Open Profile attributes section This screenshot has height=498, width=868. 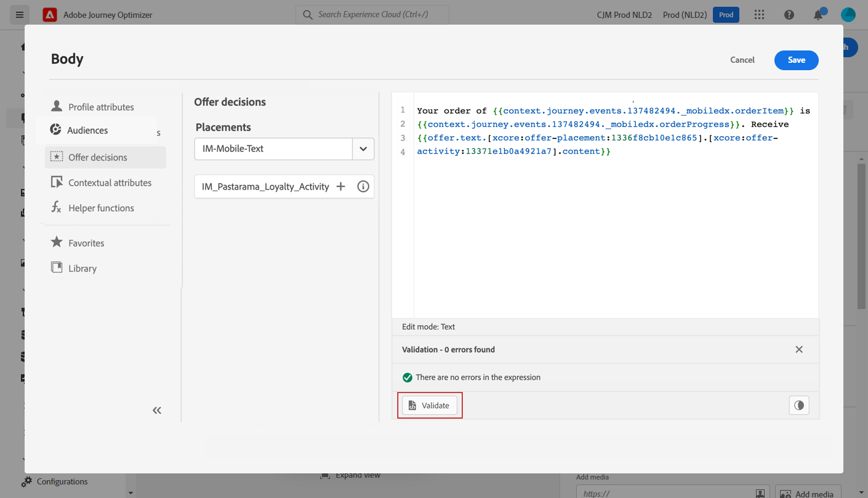click(x=100, y=107)
